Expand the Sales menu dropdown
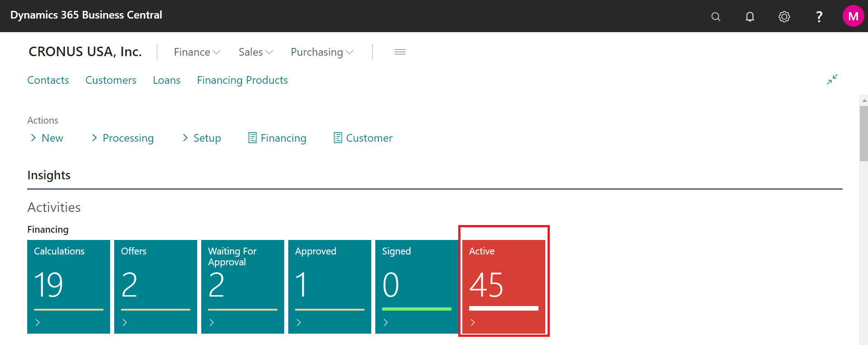The image size is (868, 345). pos(256,52)
